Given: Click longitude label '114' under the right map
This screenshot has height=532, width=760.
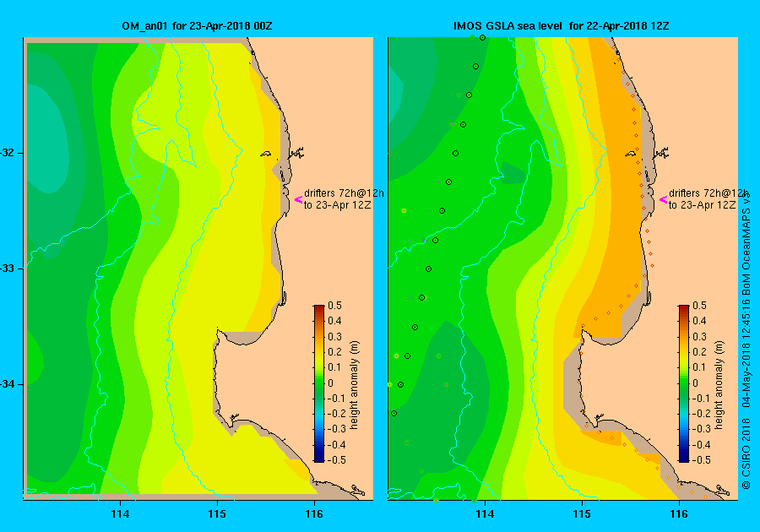Looking at the screenshot, I should pyautogui.click(x=485, y=514).
